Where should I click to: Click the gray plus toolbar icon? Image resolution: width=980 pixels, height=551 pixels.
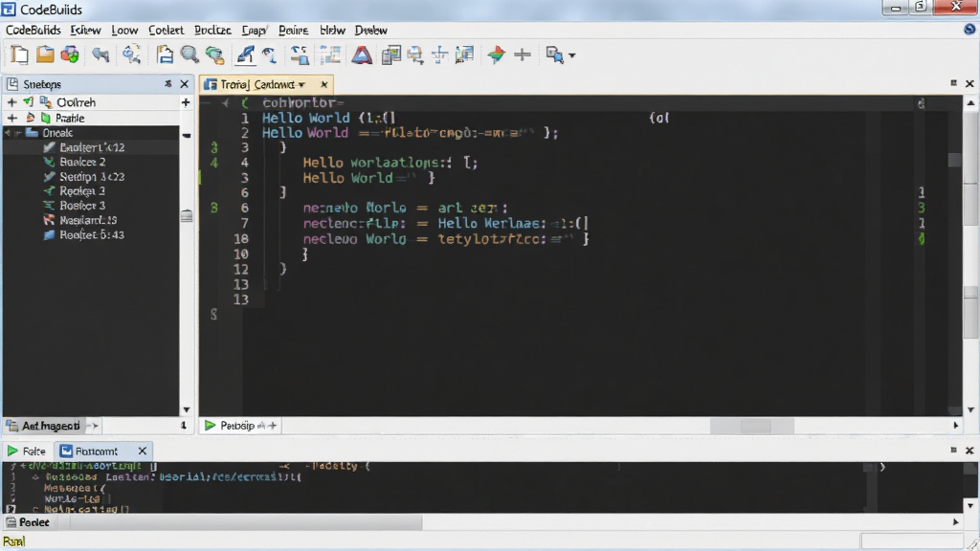point(522,55)
